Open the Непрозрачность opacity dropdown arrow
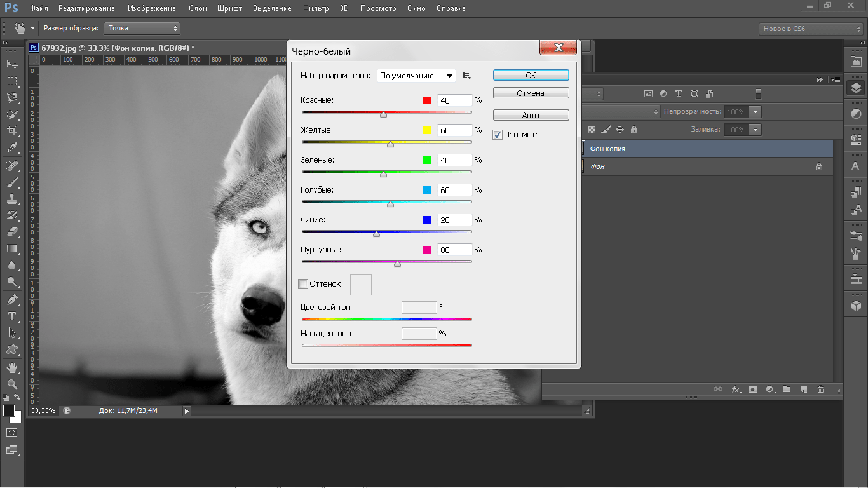This screenshot has height=488, width=868. tap(755, 112)
